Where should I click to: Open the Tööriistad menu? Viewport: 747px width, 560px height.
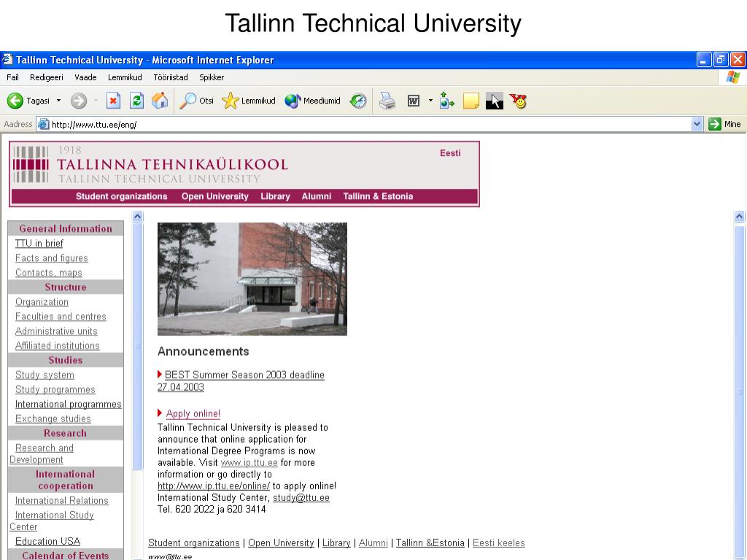(171, 77)
